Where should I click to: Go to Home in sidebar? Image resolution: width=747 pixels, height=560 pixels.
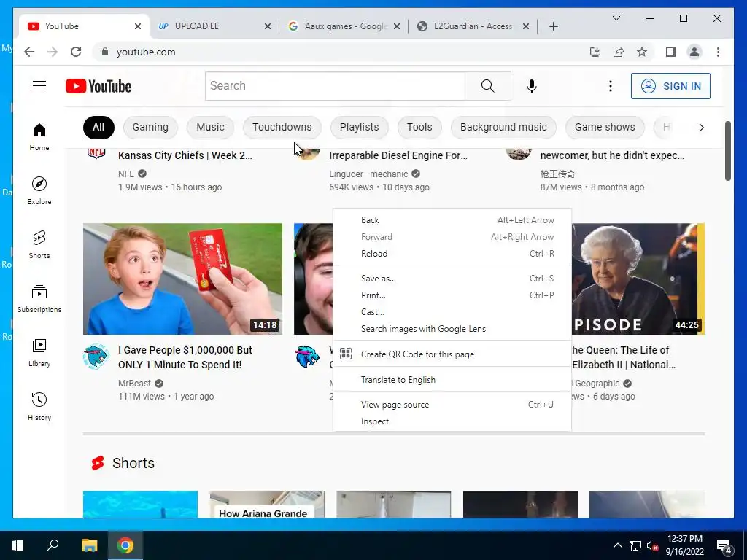tap(39, 137)
